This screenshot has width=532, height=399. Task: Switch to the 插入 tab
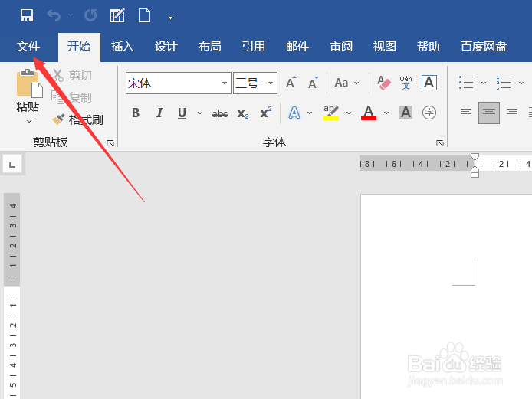click(123, 47)
